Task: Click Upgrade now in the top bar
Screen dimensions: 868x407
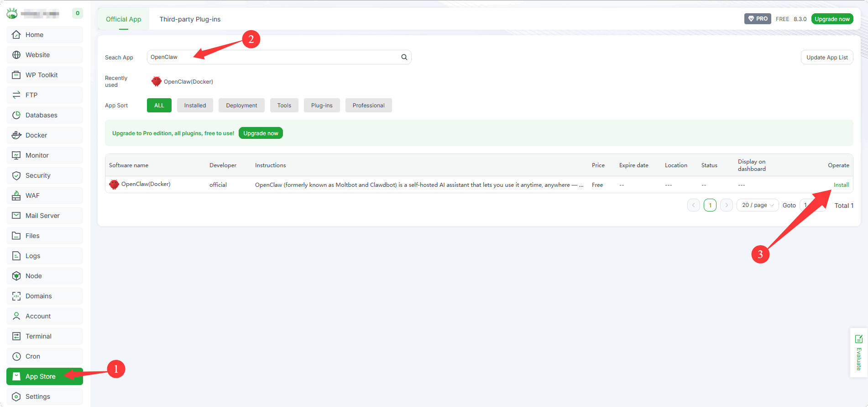Action: click(832, 19)
